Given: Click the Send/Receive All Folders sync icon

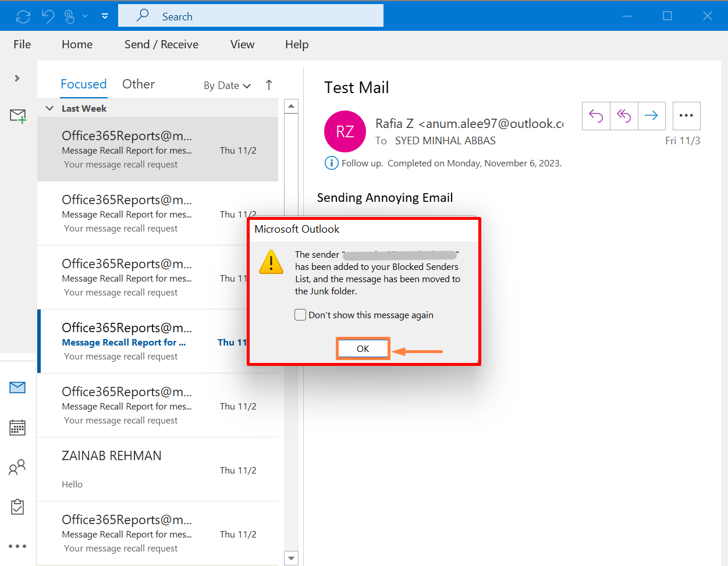Looking at the screenshot, I should (23, 16).
